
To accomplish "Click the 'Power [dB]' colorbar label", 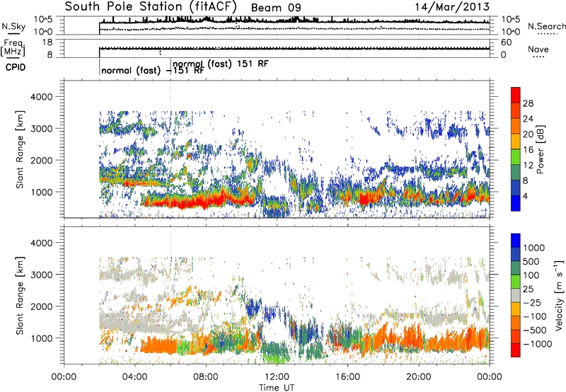I will pyautogui.click(x=540, y=149).
